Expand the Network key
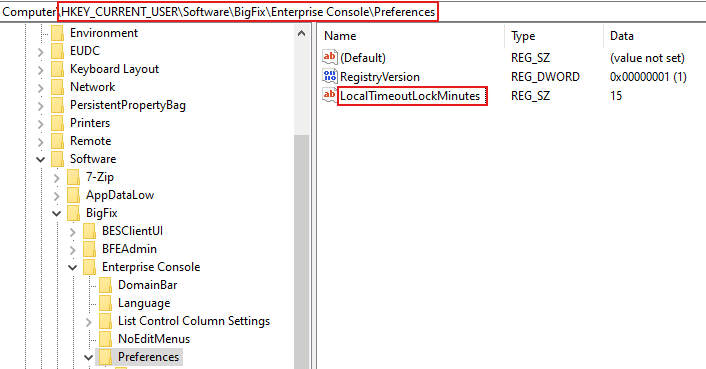The height and width of the screenshot is (369, 706). click(41, 88)
